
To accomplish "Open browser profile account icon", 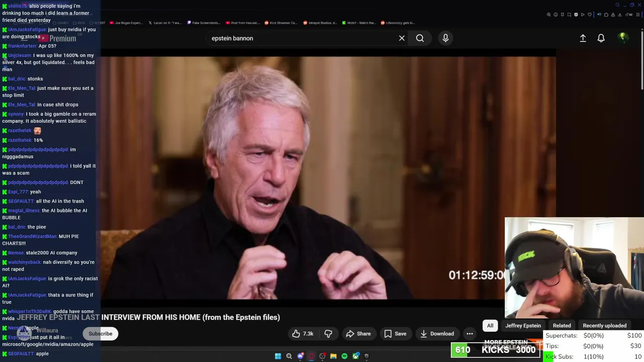I will coord(613,15).
